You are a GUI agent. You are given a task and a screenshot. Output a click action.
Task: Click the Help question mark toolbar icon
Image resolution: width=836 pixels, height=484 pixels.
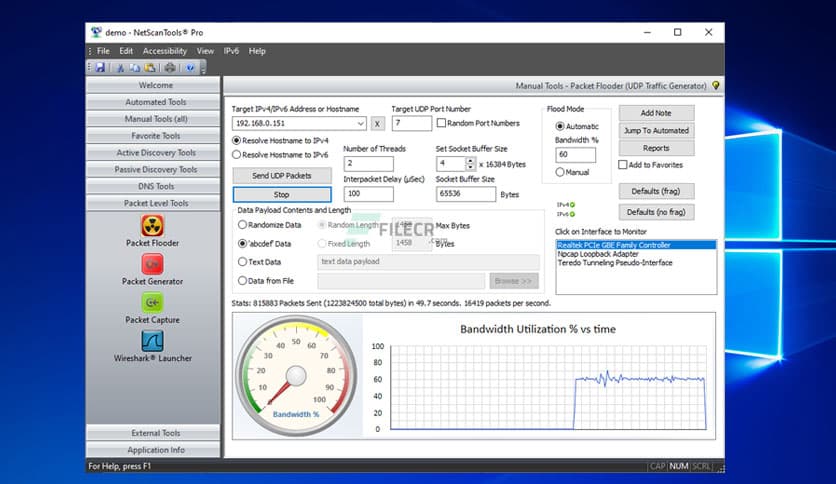pos(190,68)
